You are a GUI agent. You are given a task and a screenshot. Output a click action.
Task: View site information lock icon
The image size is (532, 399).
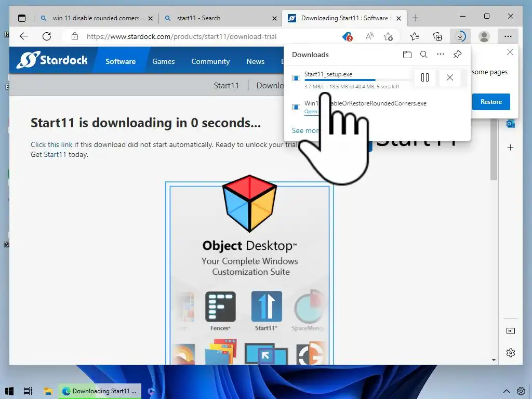(x=75, y=36)
